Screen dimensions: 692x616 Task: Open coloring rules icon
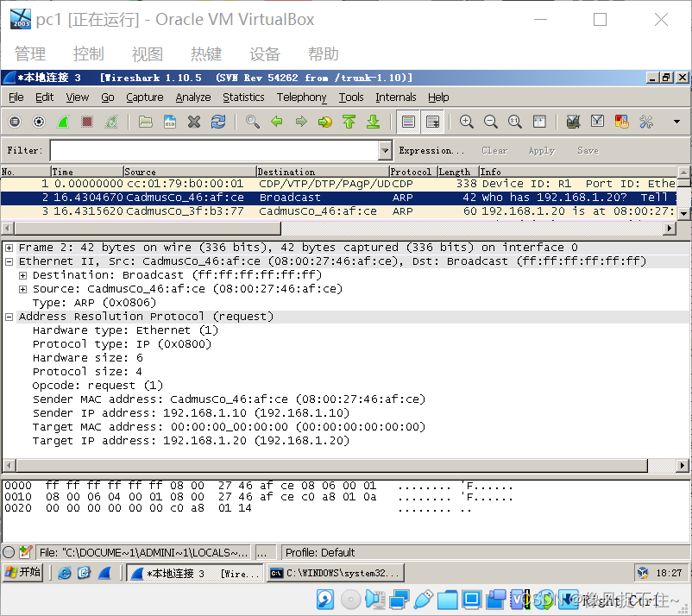pyautogui.click(x=621, y=122)
